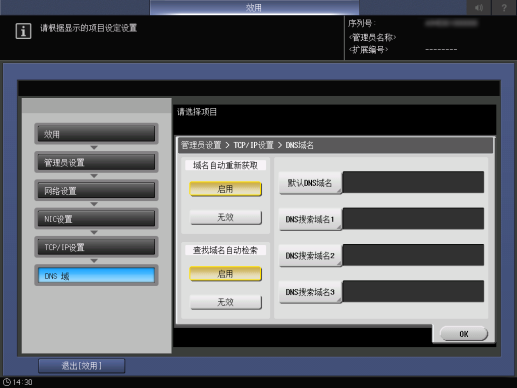This screenshot has width=517, height=388.
Task: Click 退出[效用] to exit utility
Action: click(x=82, y=366)
